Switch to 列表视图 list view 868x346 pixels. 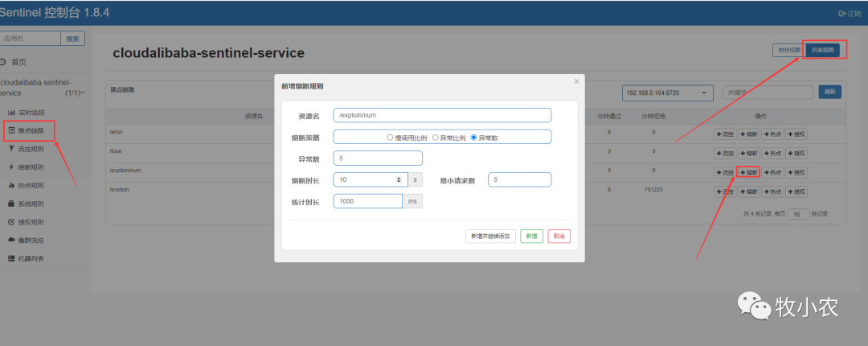(823, 50)
